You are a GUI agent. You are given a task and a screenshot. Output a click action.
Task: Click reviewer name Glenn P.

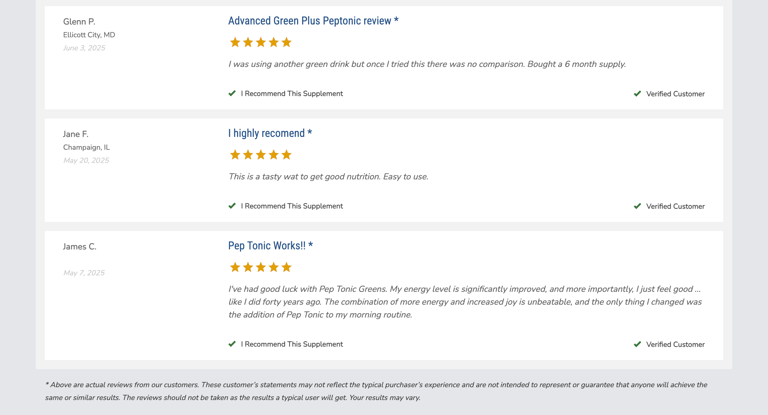tap(79, 22)
